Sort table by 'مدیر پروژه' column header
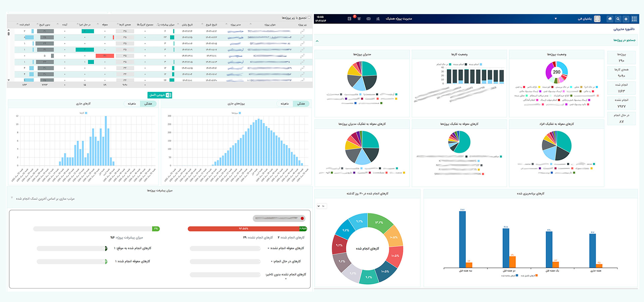 (235, 24)
